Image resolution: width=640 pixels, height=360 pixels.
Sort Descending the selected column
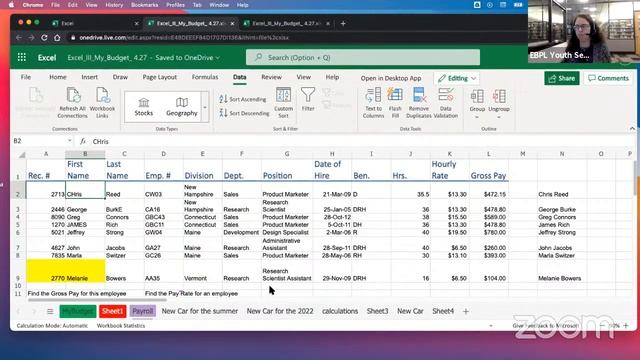click(244, 113)
